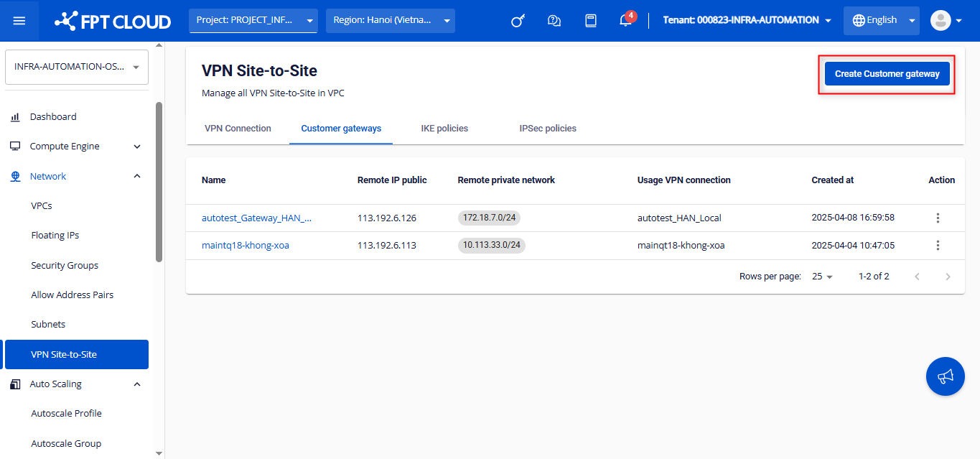Viewport: 980px width, 459px height.
Task: Open action menu for maintq18-khong-xoa row
Action: [938, 246]
